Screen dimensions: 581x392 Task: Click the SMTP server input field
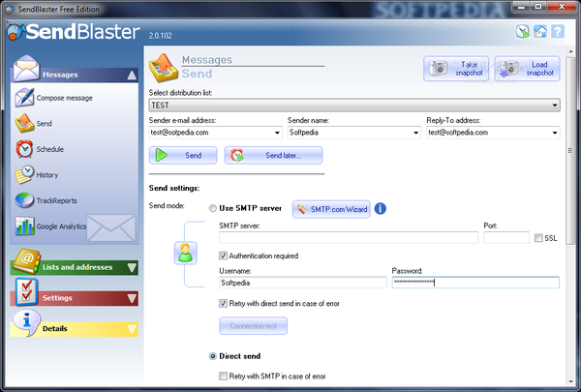click(349, 237)
